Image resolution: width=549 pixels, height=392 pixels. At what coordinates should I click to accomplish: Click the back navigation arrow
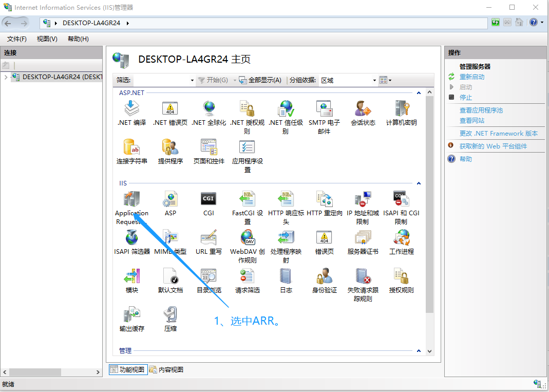(x=8, y=24)
